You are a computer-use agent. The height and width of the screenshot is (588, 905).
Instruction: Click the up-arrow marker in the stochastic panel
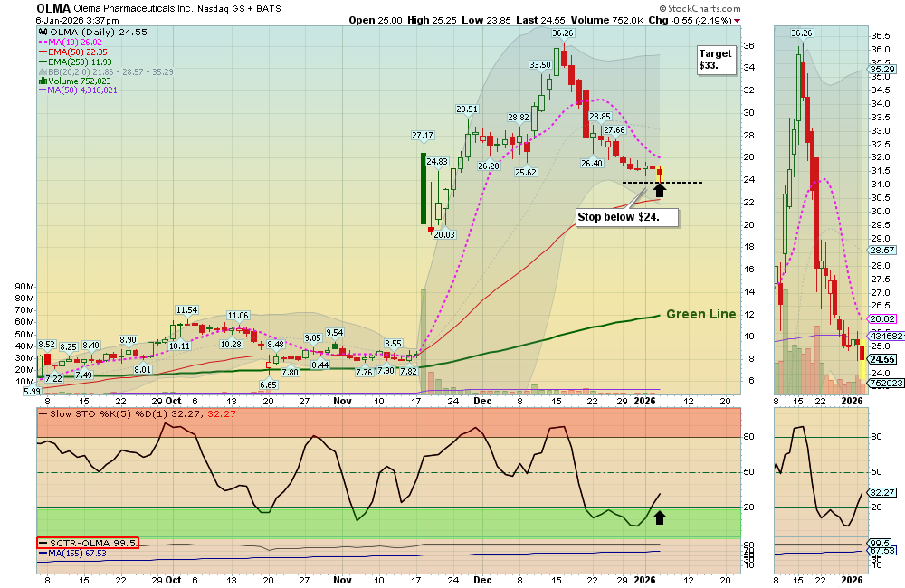tap(661, 517)
